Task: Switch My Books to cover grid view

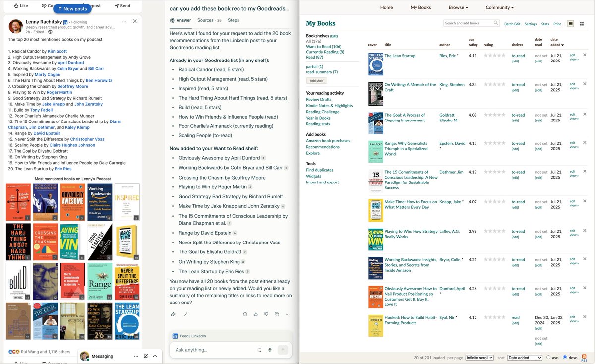Action: point(582,23)
